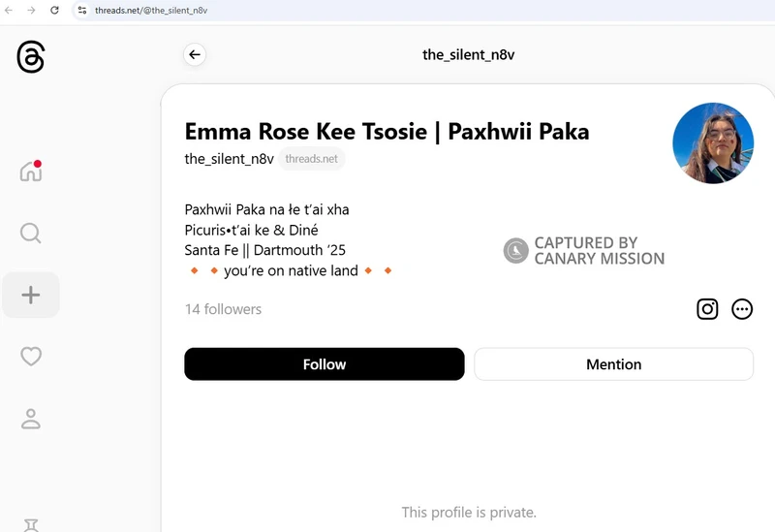Click the username the_silent_n8v under the name
Image resolution: width=775 pixels, height=532 pixels.
(230, 159)
